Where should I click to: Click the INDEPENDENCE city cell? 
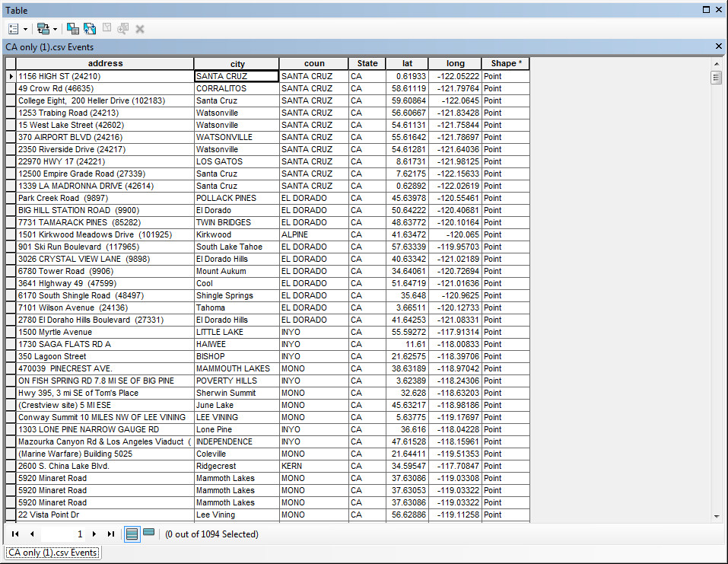(x=237, y=441)
